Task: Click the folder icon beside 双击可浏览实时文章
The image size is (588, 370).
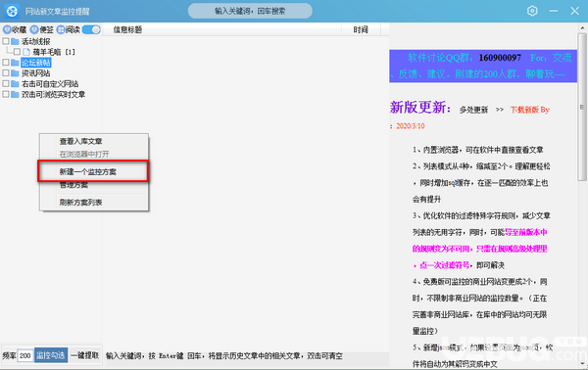Action: pyautogui.click(x=15, y=94)
